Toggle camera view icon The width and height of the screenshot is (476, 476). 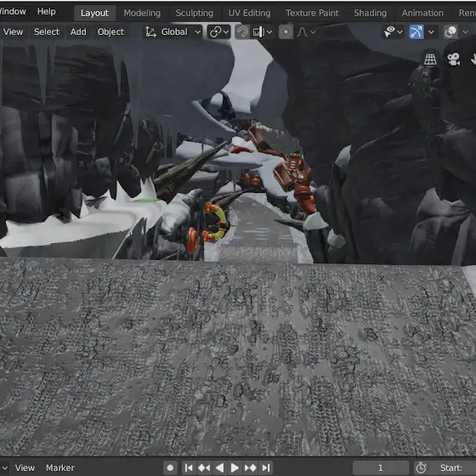coord(454,59)
